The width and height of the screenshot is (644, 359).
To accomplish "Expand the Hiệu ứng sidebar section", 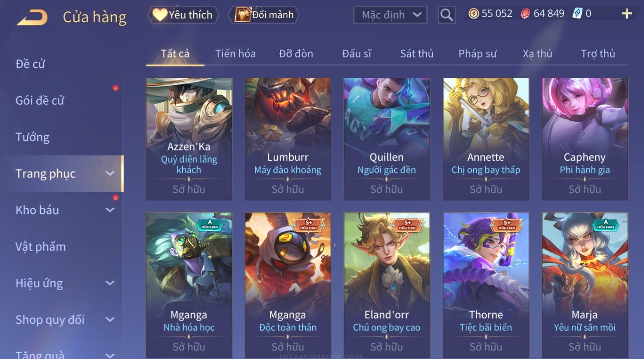I will (x=110, y=283).
